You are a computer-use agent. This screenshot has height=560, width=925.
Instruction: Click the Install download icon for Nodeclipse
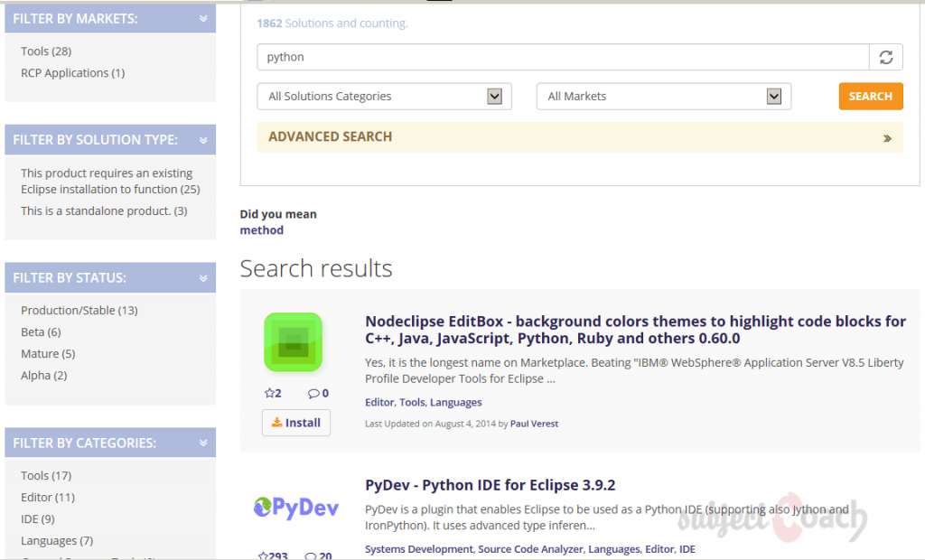[278, 422]
